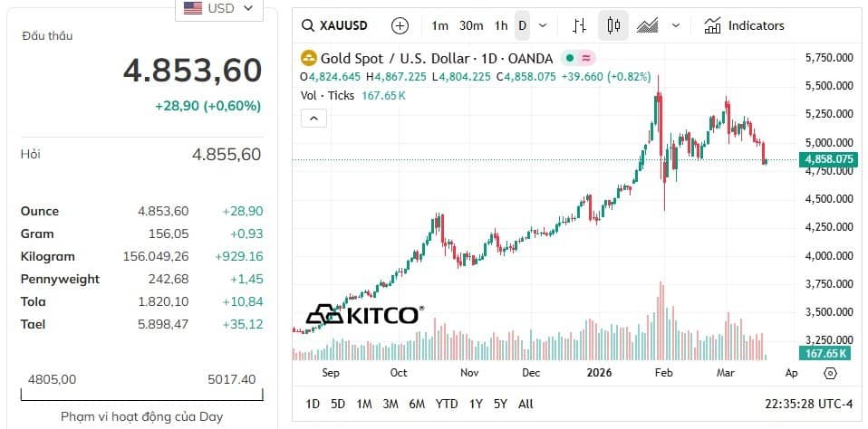Click the 22:35:28 UTC-4 timezone button
868x429 pixels.
(x=809, y=405)
